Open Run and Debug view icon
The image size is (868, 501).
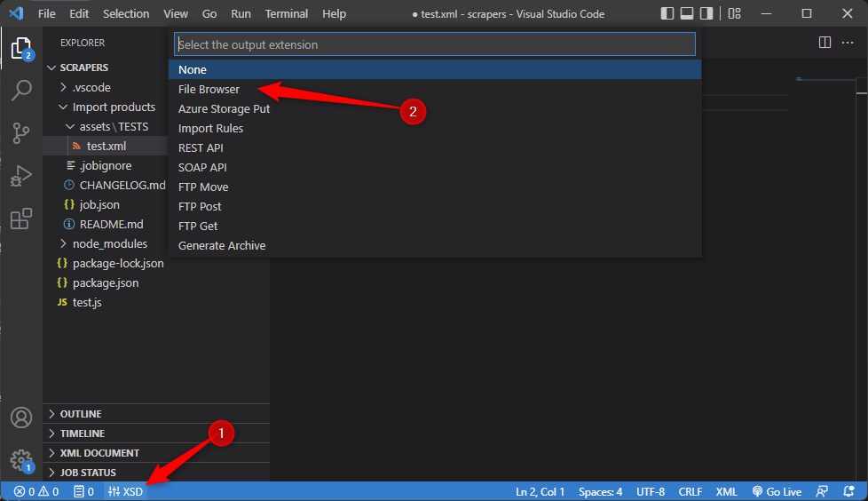[x=21, y=176]
